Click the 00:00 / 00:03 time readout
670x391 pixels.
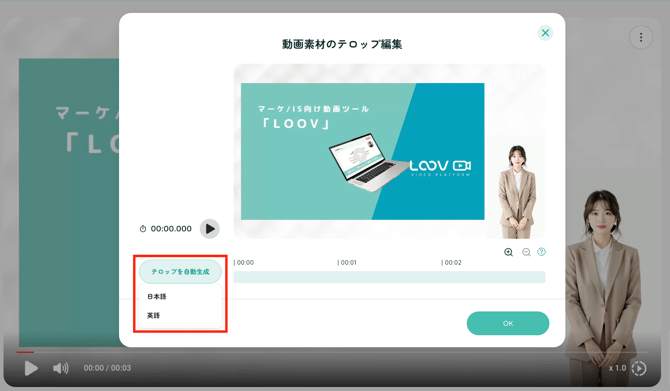coord(107,368)
